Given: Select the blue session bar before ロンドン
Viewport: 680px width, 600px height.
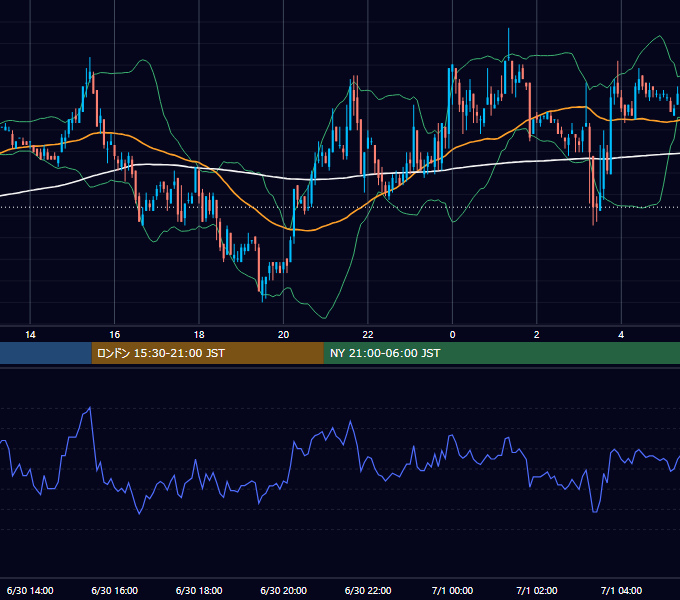Looking at the screenshot, I should coord(46,353).
